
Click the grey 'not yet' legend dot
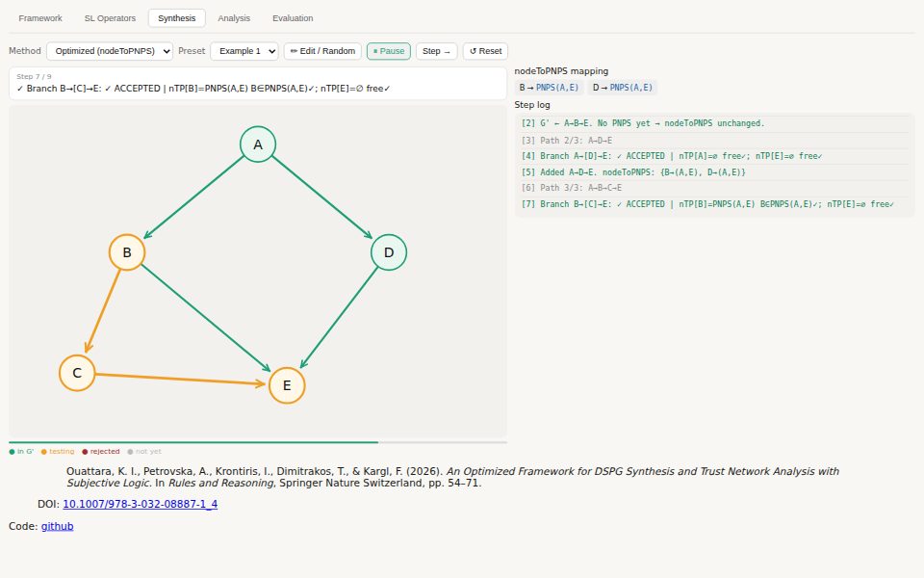(130, 452)
